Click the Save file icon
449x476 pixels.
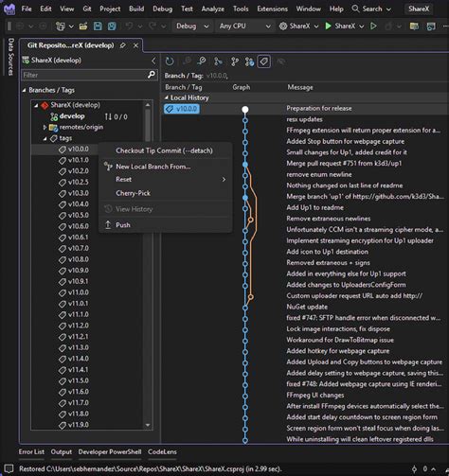coord(98,26)
